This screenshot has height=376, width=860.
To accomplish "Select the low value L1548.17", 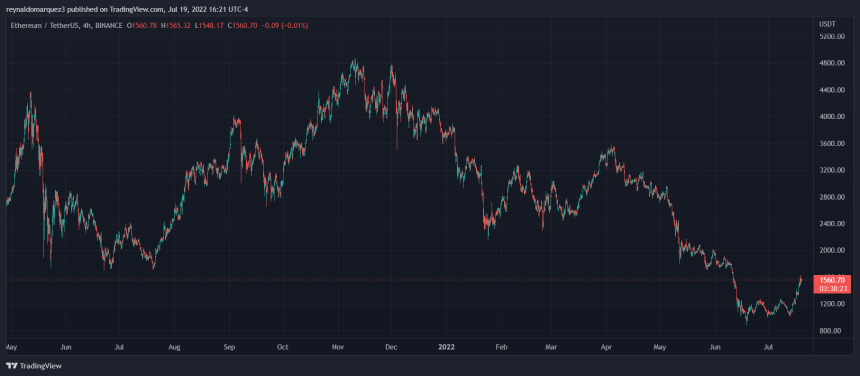I will (208, 26).
